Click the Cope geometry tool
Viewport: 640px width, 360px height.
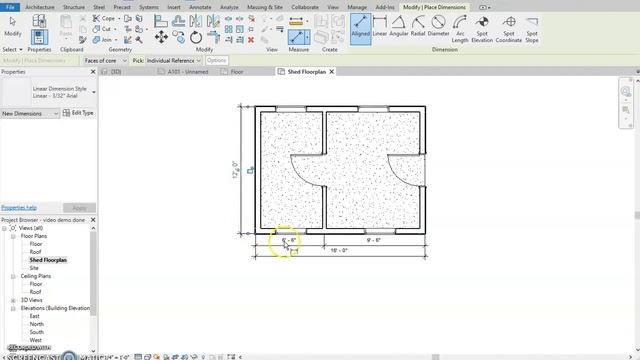(104, 18)
